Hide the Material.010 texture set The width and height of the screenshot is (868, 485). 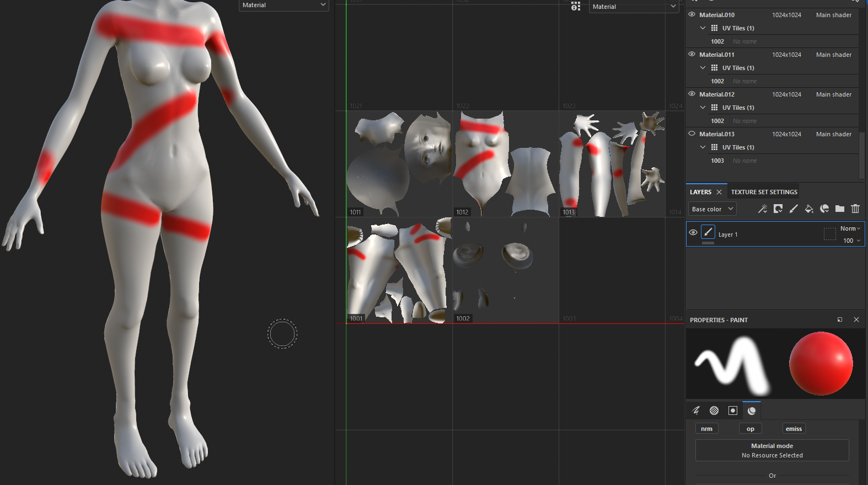click(692, 15)
